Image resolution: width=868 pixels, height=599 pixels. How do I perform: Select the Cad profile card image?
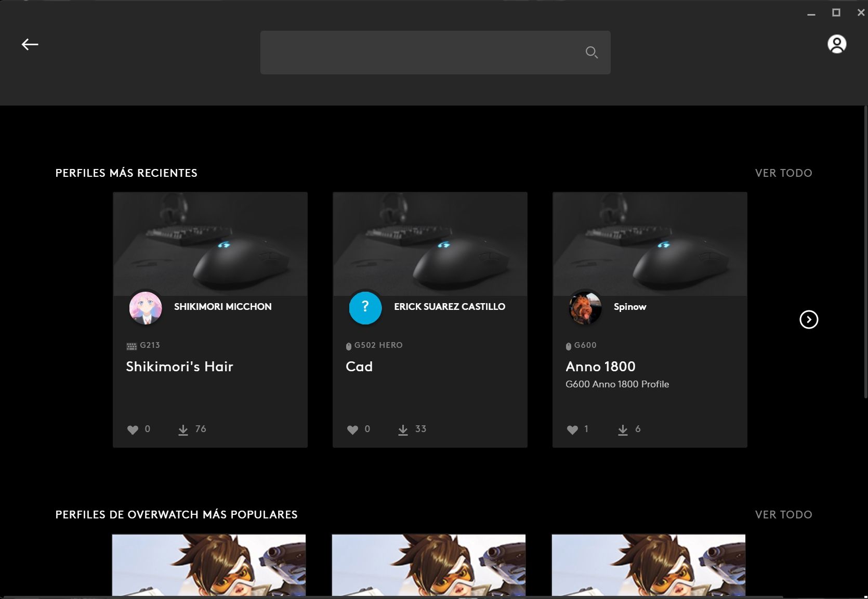[x=430, y=244]
